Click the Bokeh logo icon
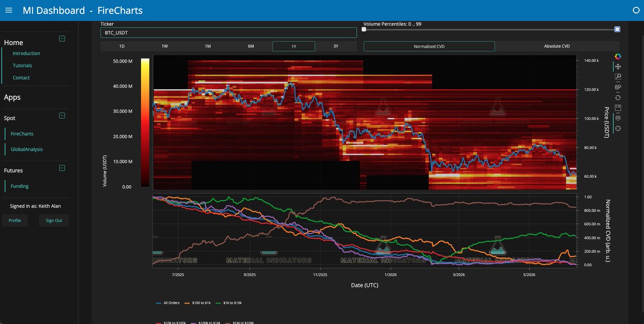The width and height of the screenshot is (644, 324). point(618,56)
